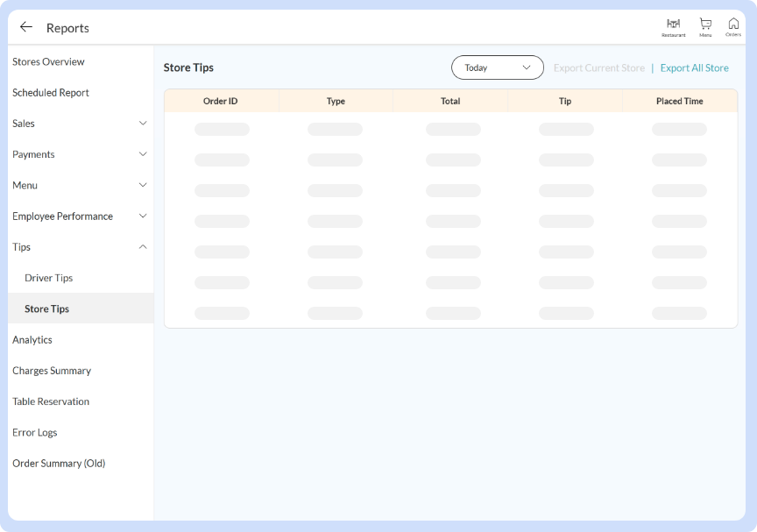
Task: Open the Restaurant table icon in header
Action: (673, 26)
